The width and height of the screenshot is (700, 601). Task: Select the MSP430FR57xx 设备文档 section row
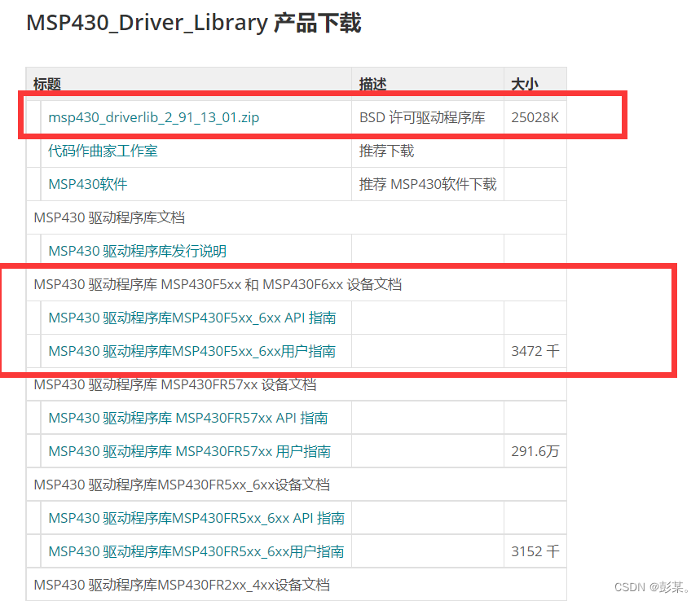[297, 384]
